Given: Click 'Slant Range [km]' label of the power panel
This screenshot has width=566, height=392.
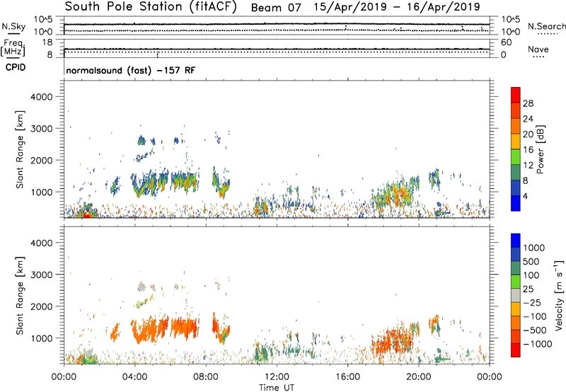Looking at the screenshot, I should click(x=20, y=149).
